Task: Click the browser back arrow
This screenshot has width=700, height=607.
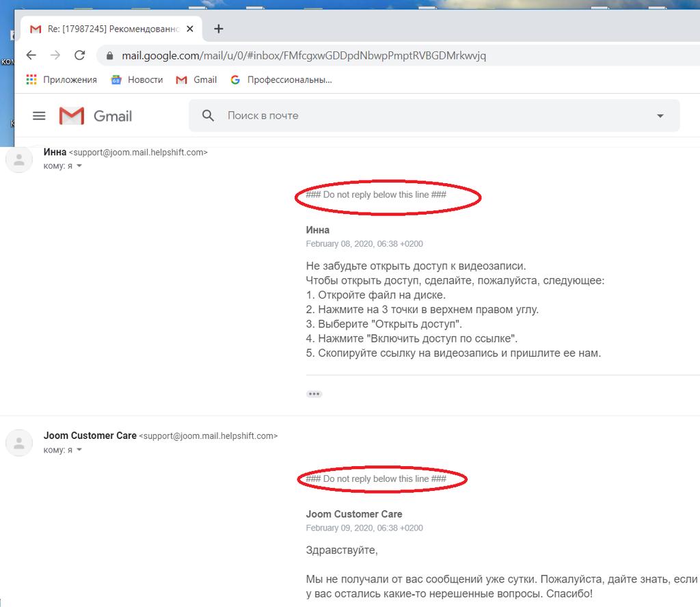Action: [31, 55]
